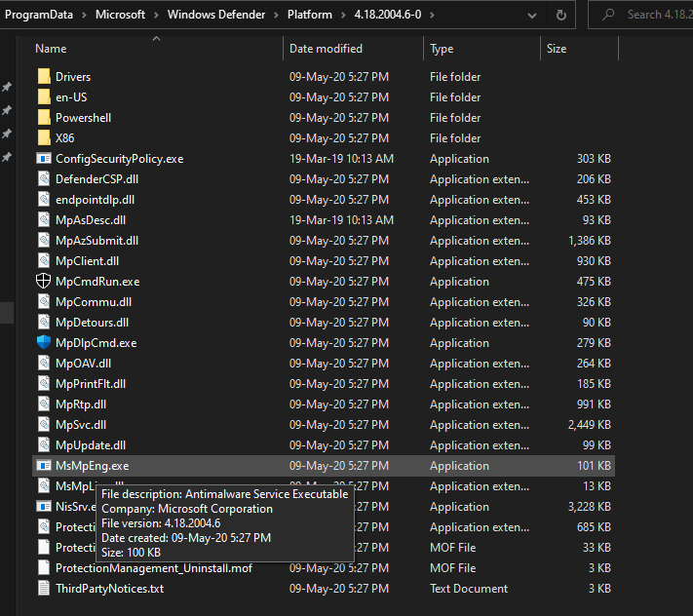Select the MpCommu.dll file icon

click(x=44, y=302)
